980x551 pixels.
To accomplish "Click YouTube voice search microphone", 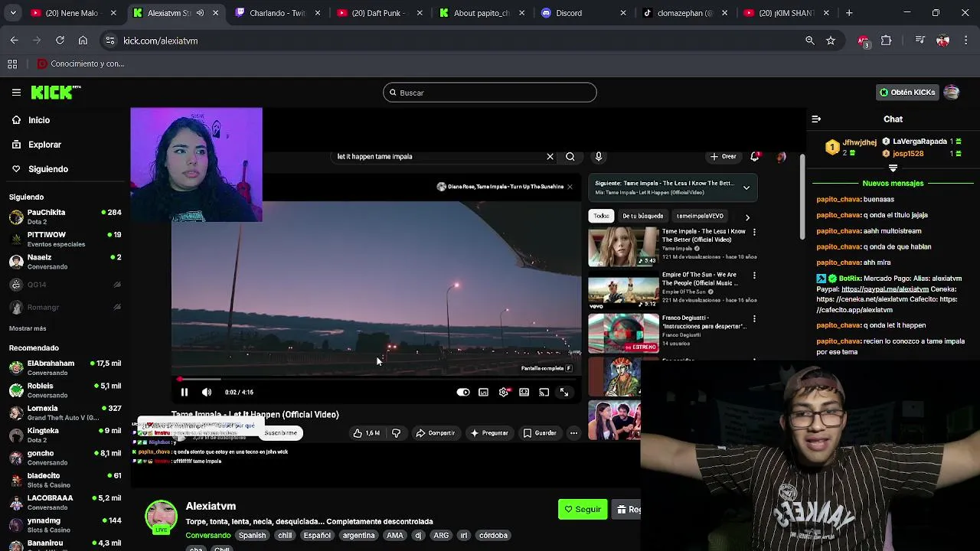I will [x=599, y=156].
